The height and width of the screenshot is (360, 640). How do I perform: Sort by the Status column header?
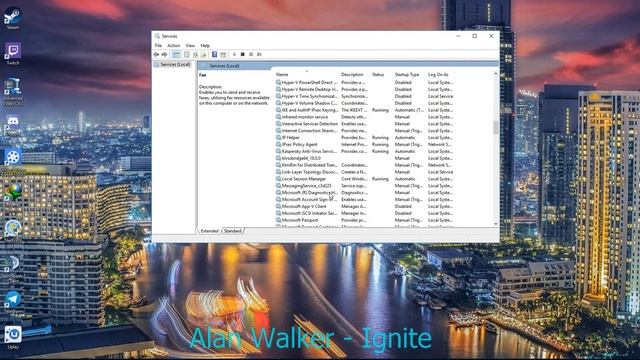pyautogui.click(x=382, y=74)
